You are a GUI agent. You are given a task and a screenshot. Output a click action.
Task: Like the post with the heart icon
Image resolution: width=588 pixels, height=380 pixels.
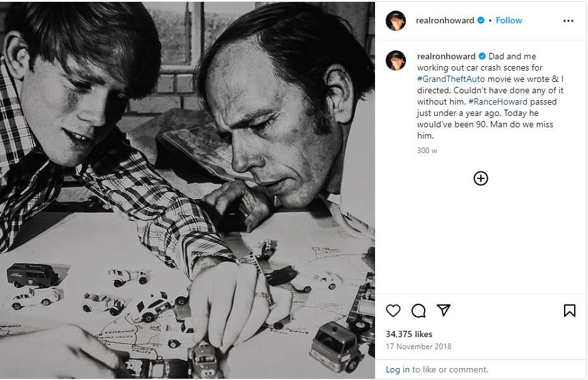coord(393,311)
